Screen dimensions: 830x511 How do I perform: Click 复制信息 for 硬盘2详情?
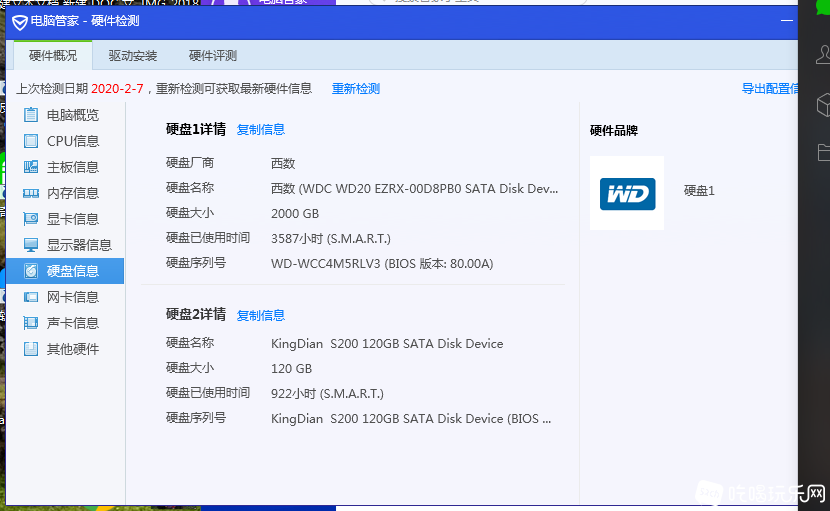pos(260,315)
